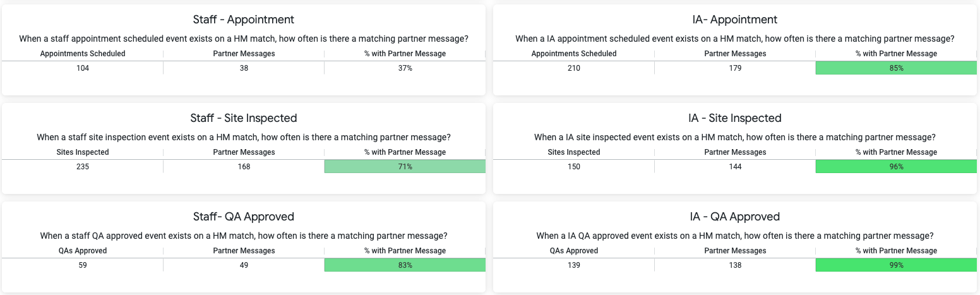Click the green 83% cell in Staff- QA Approved
Image resolution: width=980 pixels, height=295 pixels.
pyautogui.click(x=405, y=265)
